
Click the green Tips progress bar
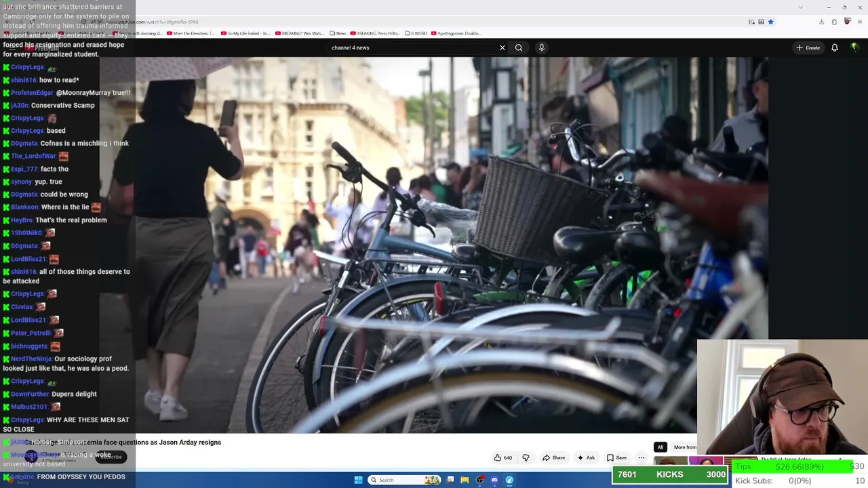tap(793, 466)
